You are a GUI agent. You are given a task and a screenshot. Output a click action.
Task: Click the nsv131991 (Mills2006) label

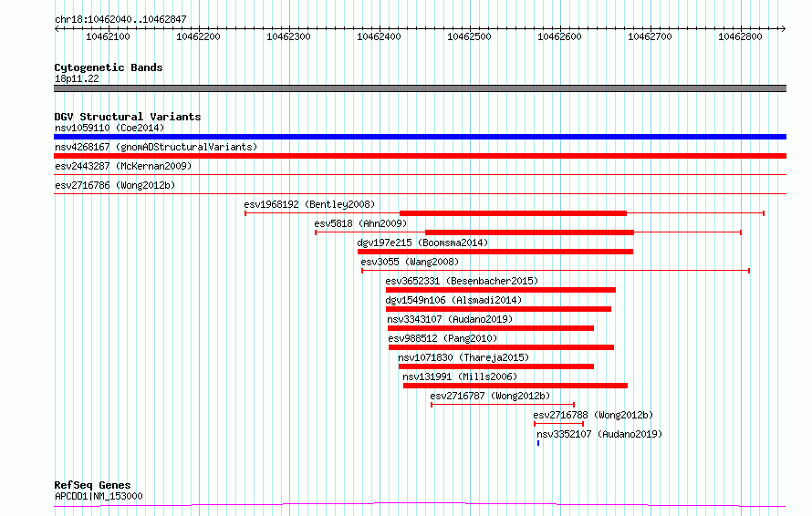(x=460, y=377)
